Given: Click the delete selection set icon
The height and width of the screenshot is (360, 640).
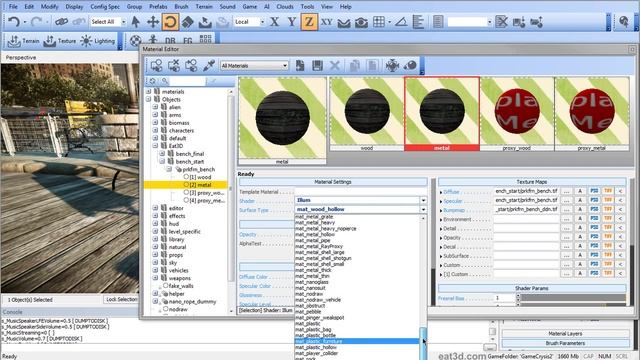Looking at the screenshot, I should point(501,22).
